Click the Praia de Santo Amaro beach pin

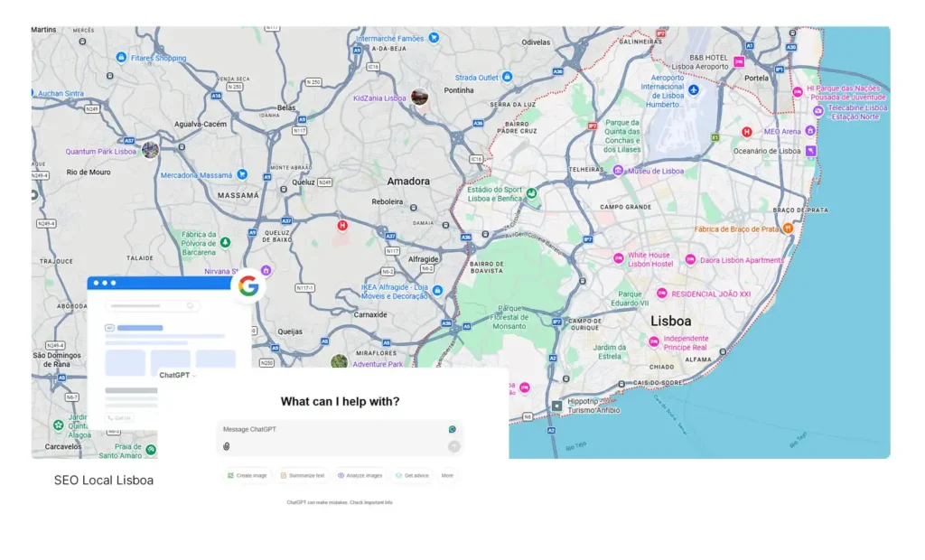point(151,450)
